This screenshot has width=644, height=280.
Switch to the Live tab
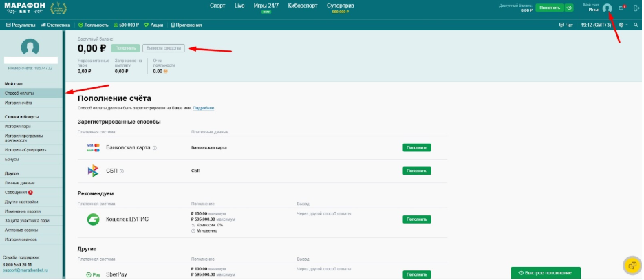(x=239, y=6)
